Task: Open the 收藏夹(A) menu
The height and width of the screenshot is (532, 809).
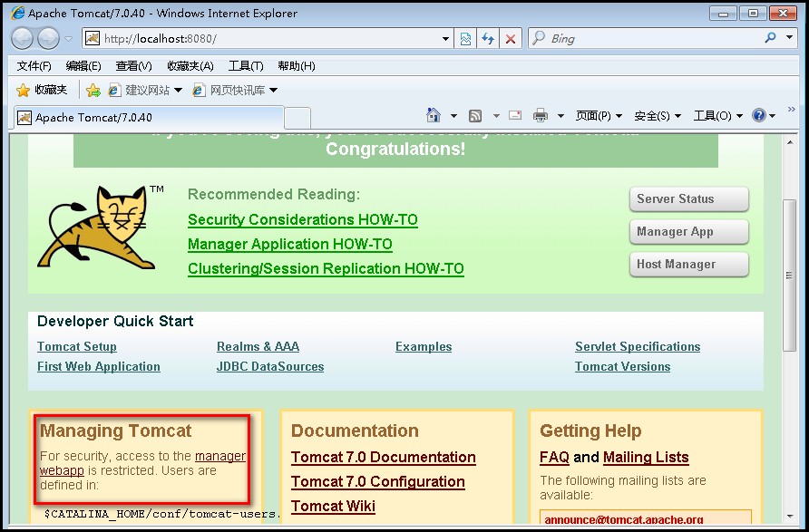Action: [190, 66]
